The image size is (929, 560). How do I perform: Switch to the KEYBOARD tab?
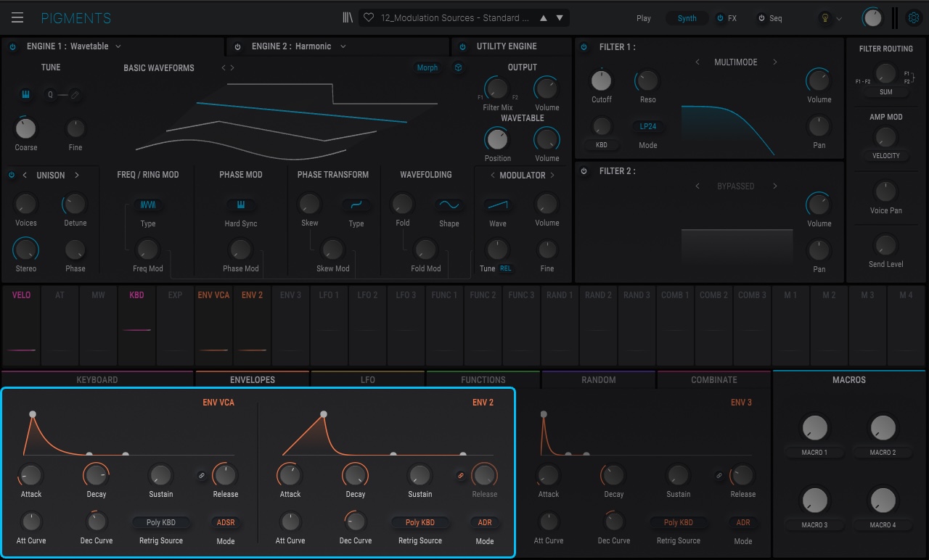click(97, 379)
